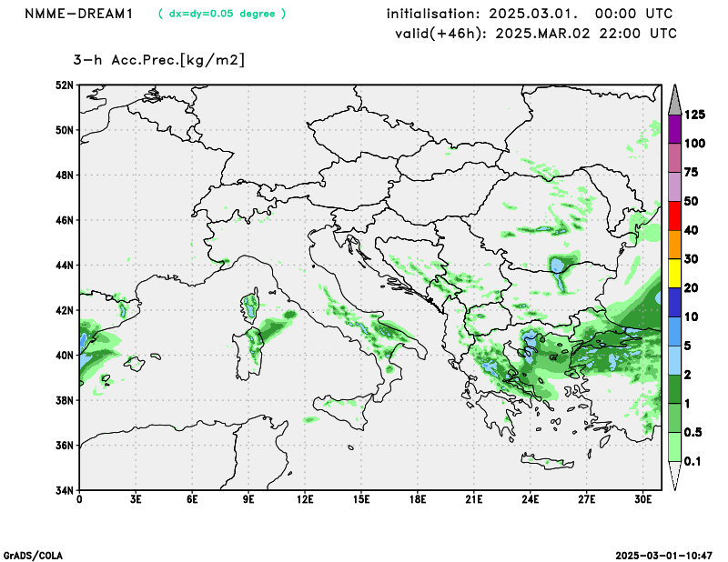Click the 3E longitude axis label
The height and width of the screenshot is (562, 728).
[136, 499]
